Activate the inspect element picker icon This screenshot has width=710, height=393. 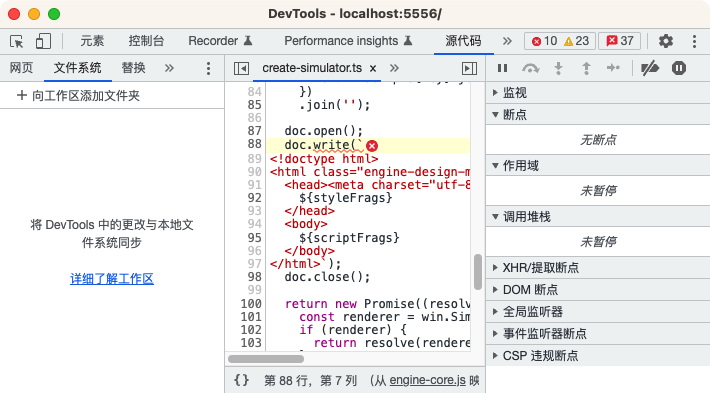pyautogui.click(x=17, y=41)
